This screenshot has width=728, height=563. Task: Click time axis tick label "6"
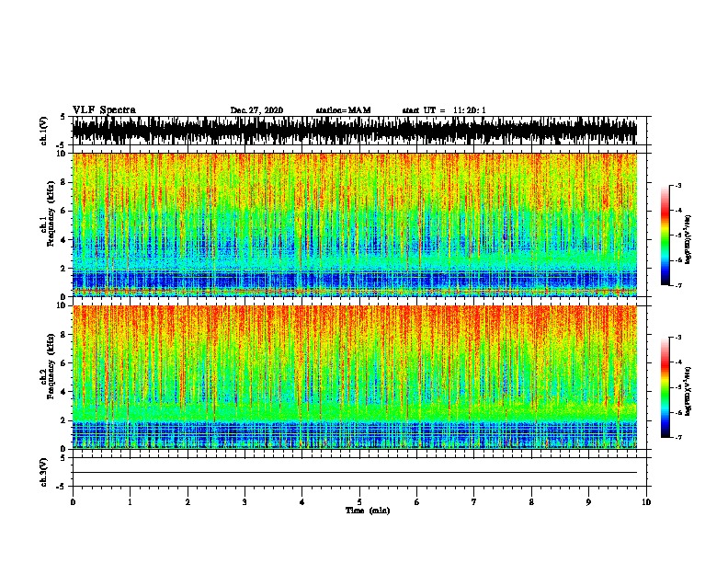point(416,502)
